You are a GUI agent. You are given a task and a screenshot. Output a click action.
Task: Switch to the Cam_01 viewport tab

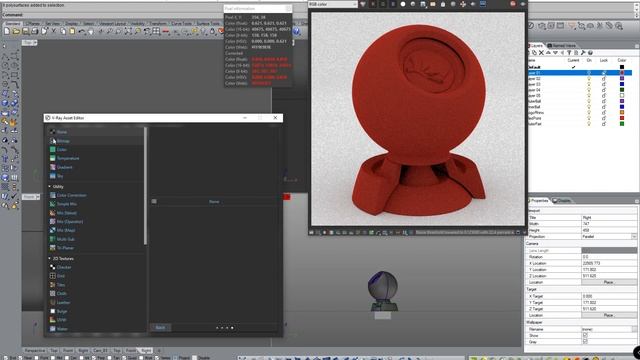(100, 351)
